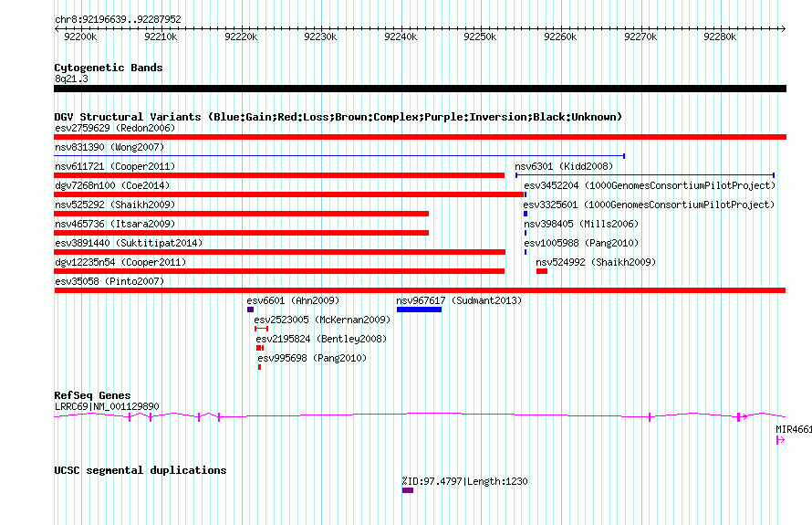Select the MIR4661 magenta arrow glyph
Viewport: 812px width, 525px height.
click(x=780, y=440)
